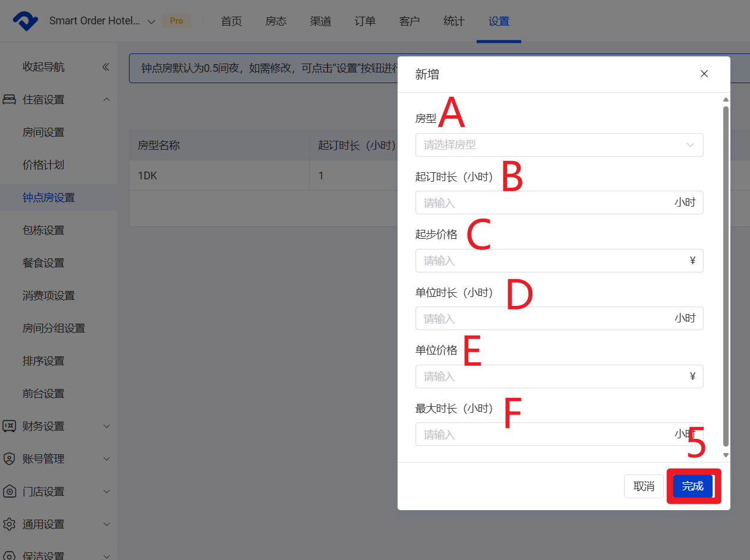Click the gear icon for 通用设置

(x=10, y=524)
